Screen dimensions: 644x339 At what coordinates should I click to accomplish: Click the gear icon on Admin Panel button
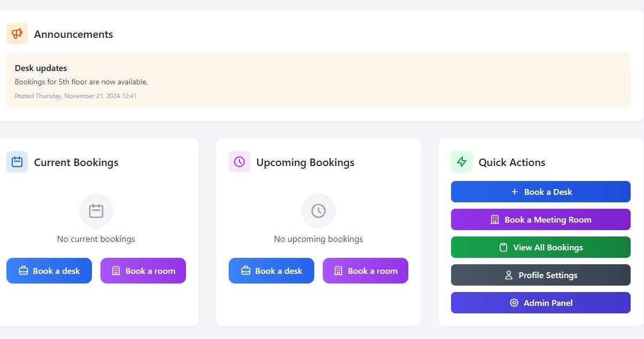[514, 303]
